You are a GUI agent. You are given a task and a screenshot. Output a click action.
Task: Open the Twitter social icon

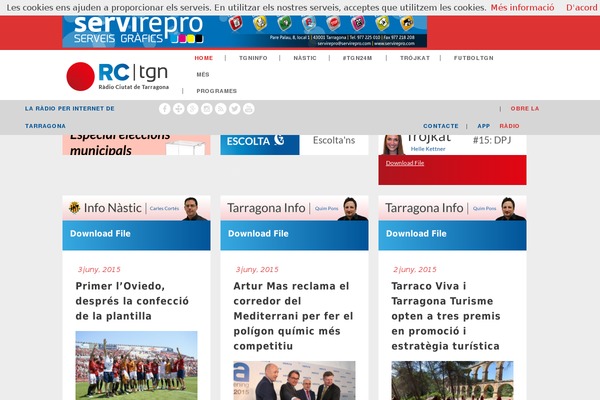235,109
